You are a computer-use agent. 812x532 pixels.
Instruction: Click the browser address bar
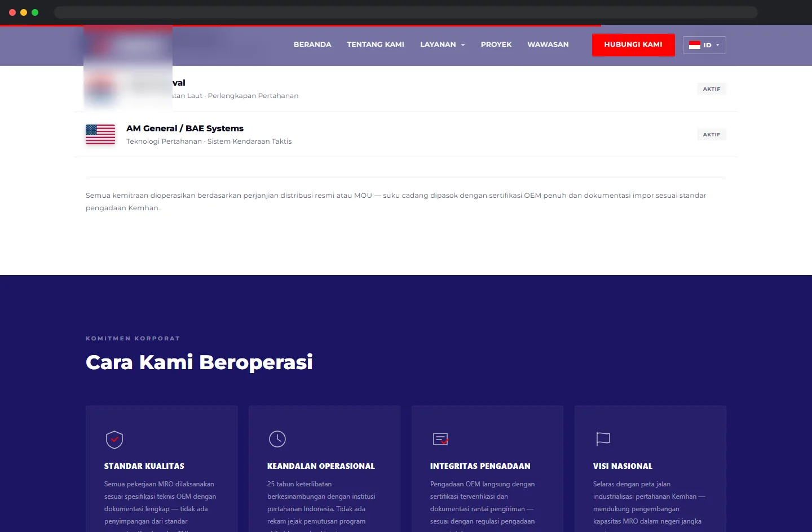tap(405, 12)
